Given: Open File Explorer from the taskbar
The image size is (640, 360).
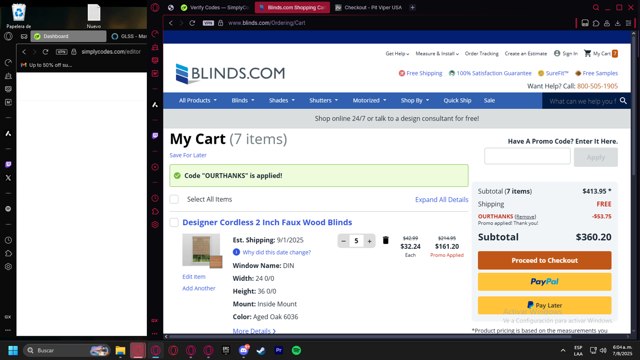Looking at the screenshot, I should coord(120,350).
